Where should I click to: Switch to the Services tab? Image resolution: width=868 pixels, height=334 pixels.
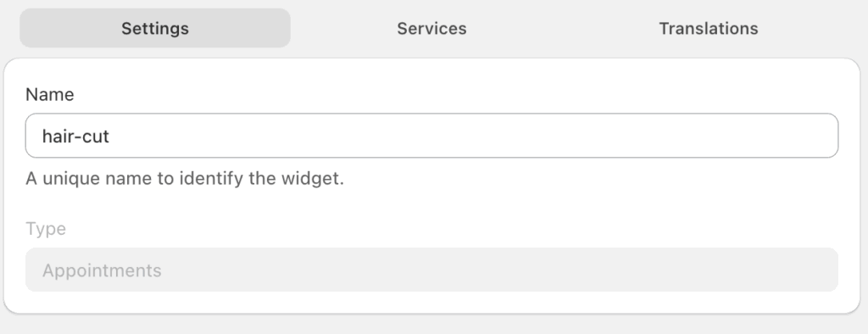click(x=431, y=28)
